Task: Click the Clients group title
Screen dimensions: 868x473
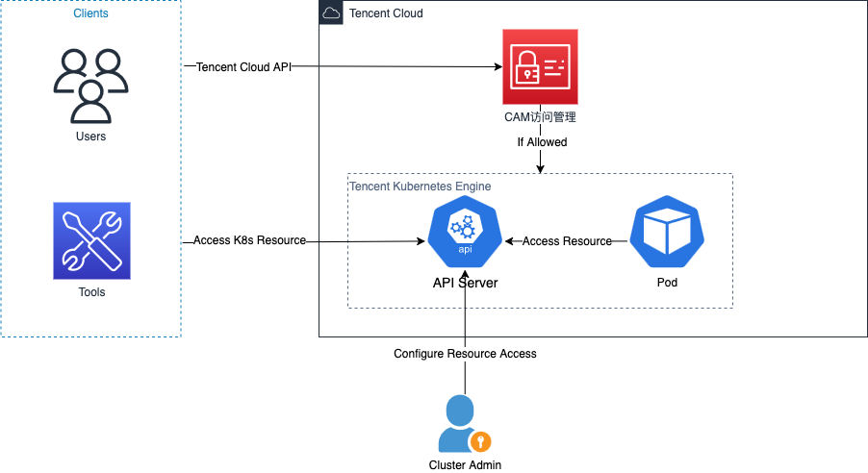Action: 90,13
